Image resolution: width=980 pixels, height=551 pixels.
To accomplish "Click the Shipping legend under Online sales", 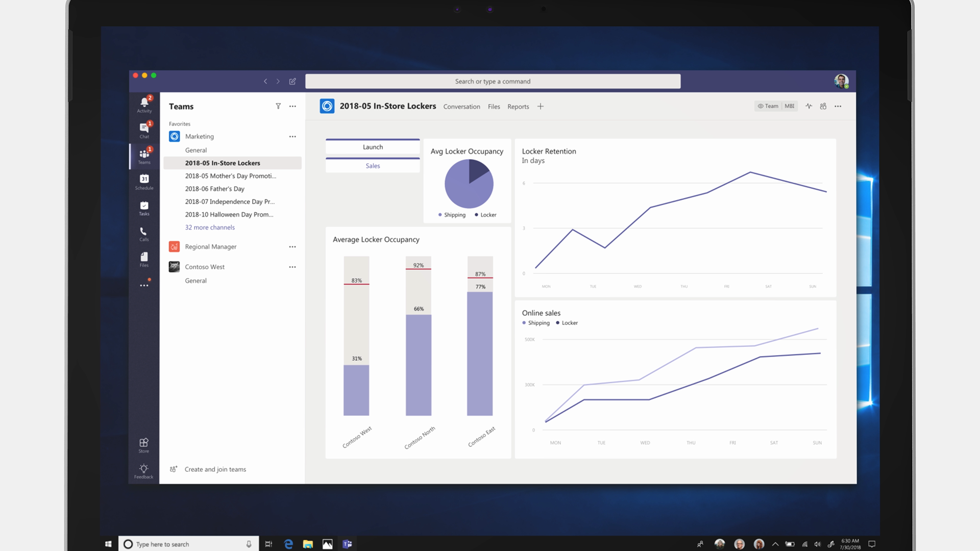I will [x=536, y=323].
